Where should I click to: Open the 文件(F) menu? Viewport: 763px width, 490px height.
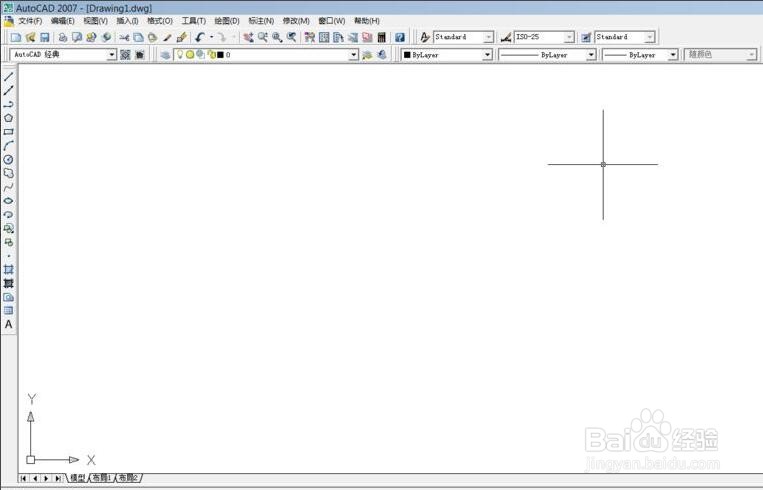click(x=30, y=21)
